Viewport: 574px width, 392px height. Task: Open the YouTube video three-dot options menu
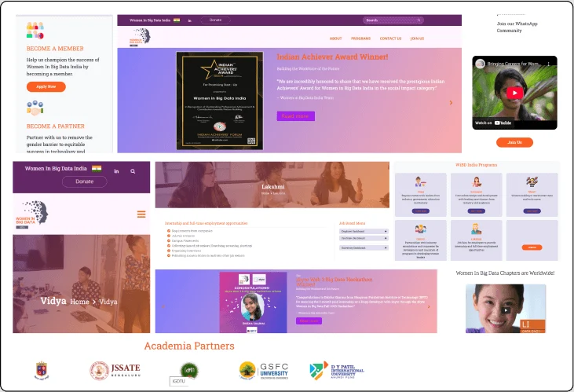tap(548, 64)
